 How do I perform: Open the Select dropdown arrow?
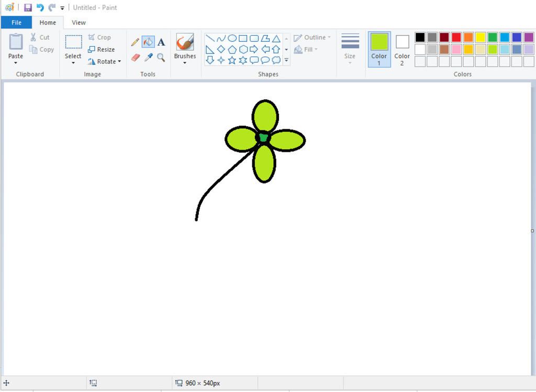pyautogui.click(x=73, y=63)
